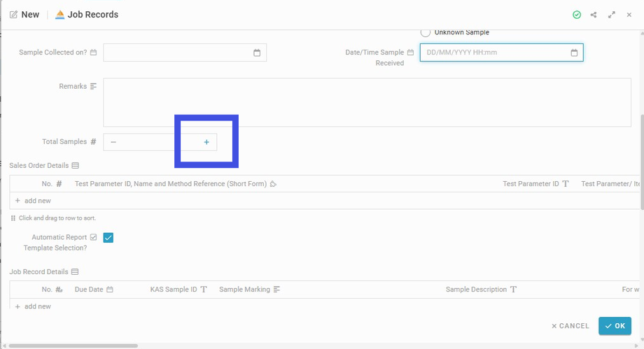Viewport: 644px width, 349px height.
Task: Click the hash icon in Job Record No. column
Action: click(x=59, y=290)
